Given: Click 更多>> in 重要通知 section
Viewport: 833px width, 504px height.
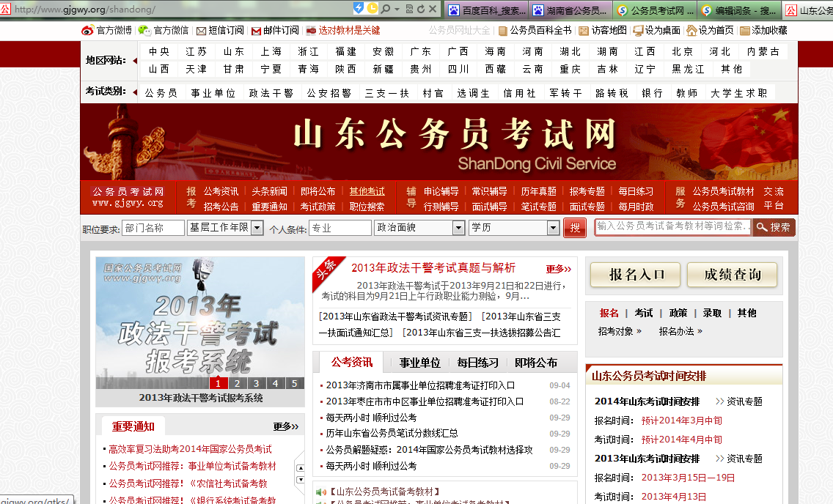Looking at the screenshot, I should [286, 426].
